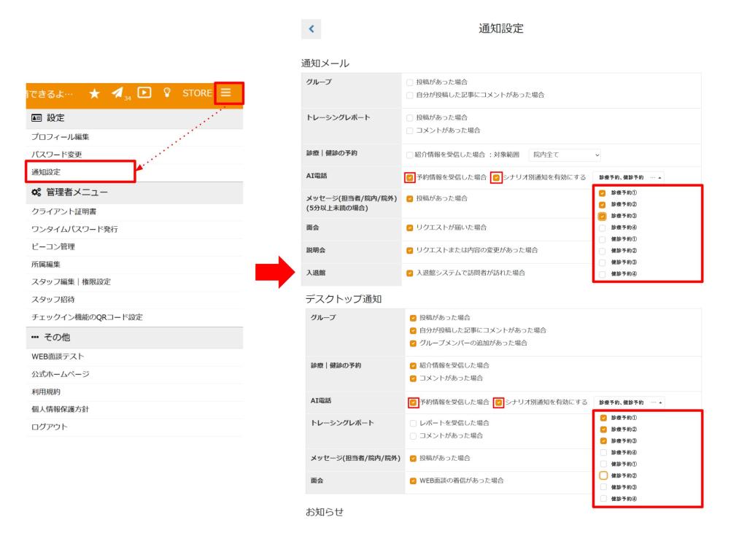Click the gears icon beside 管理者メニュー
The width and height of the screenshot is (747, 560).
point(36,192)
